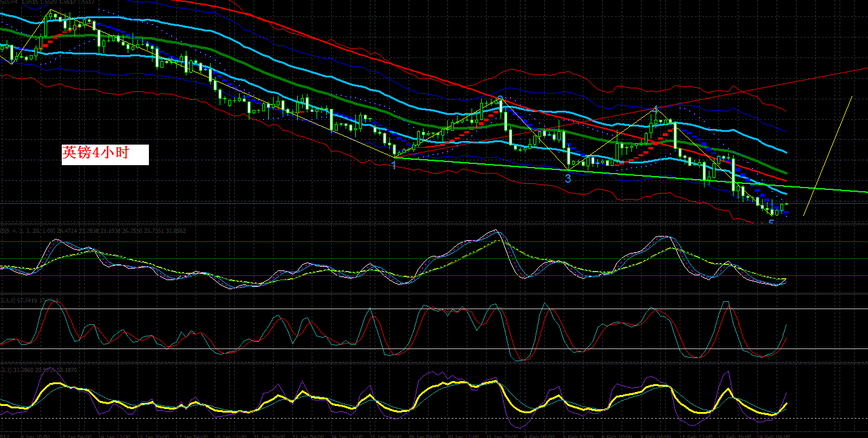Select the yellow projection line at right
Screen dimensions: 868x438
point(827,155)
